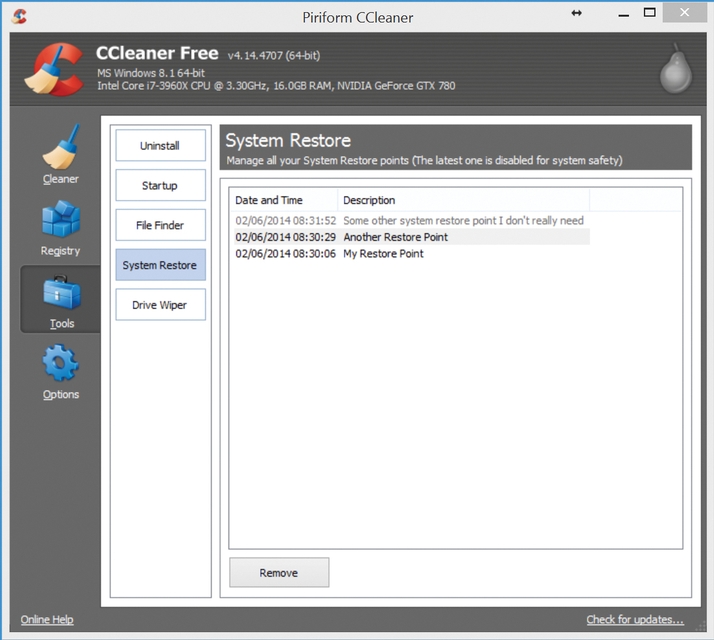Maximize the CCleaner window
Viewport: 714px width, 640px height.
[649, 13]
